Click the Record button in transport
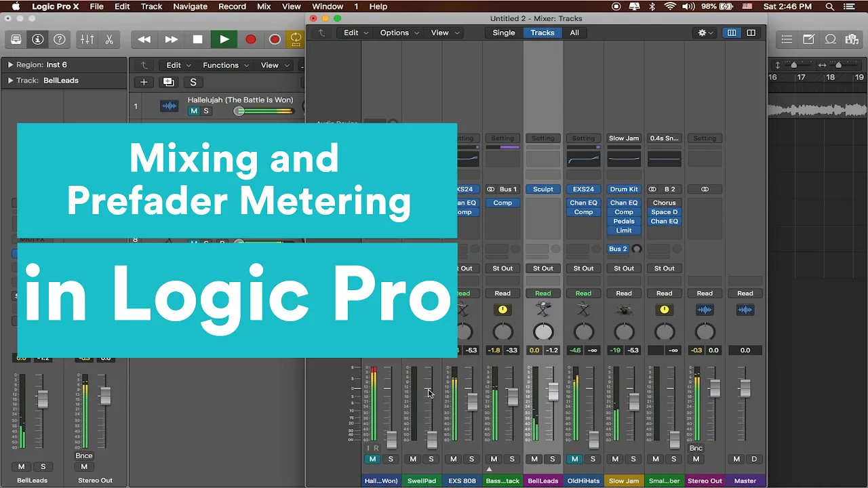Screen dimensions: 868x488 point(250,39)
